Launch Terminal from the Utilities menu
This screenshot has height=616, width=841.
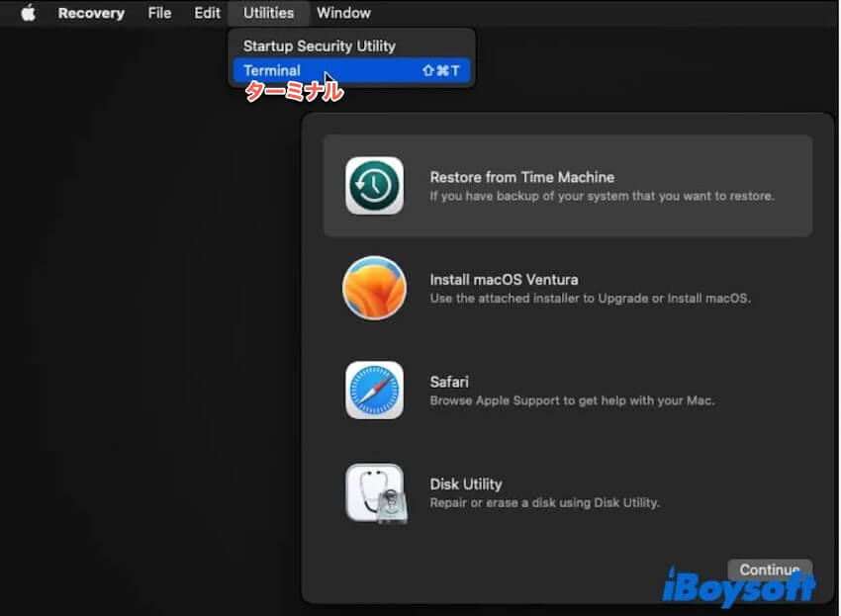coord(272,71)
